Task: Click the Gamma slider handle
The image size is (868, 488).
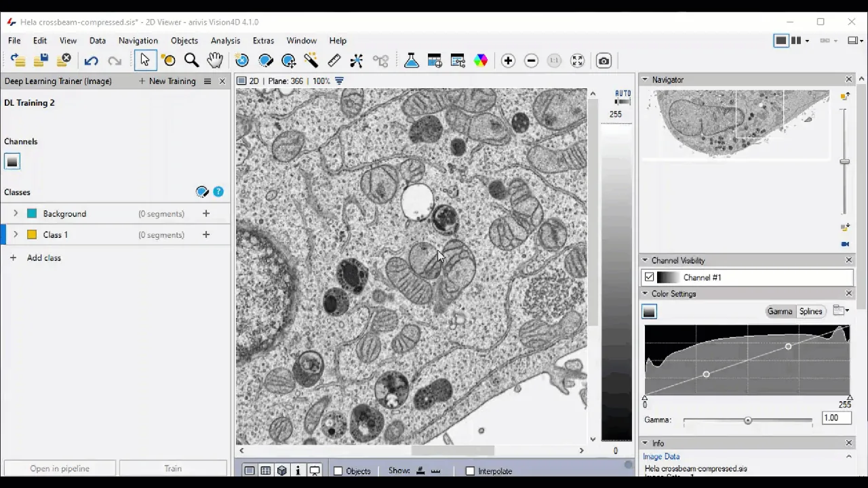Action: tap(748, 420)
